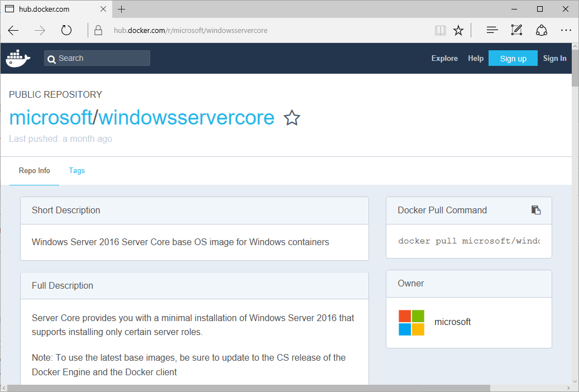This screenshot has width=579, height=392.
Task: Select the docker pull command text
Action: [469, 241]
